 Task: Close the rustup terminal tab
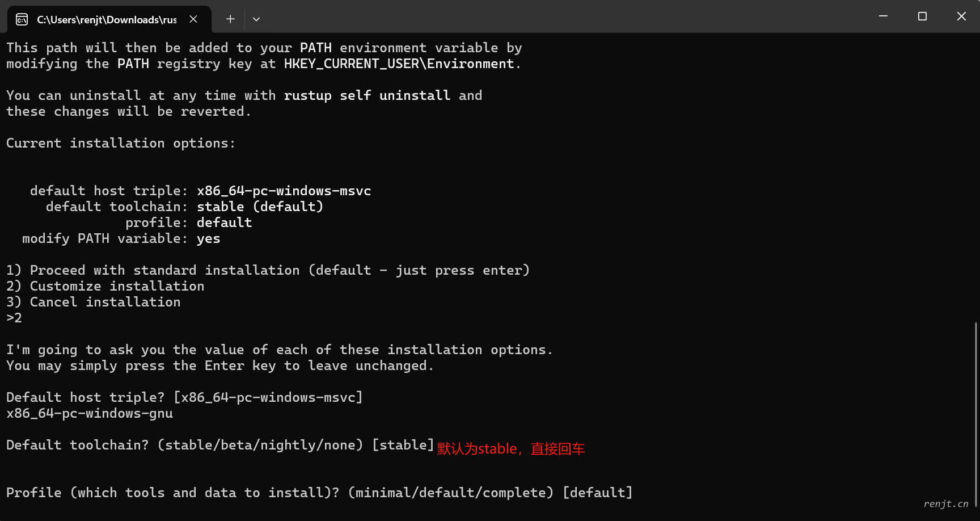[x=193, y=19]
